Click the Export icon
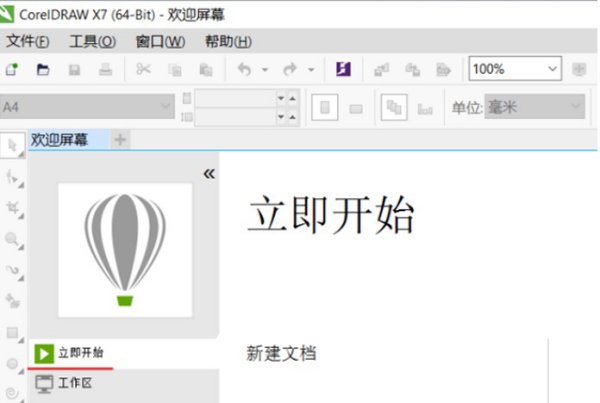Viewport: 600px width, 403px height. [412, 70]
